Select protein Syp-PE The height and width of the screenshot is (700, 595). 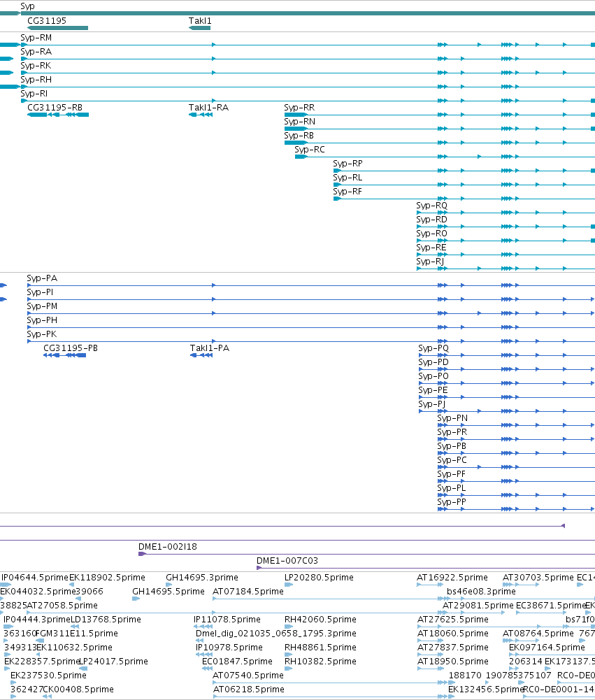point(433,390)
